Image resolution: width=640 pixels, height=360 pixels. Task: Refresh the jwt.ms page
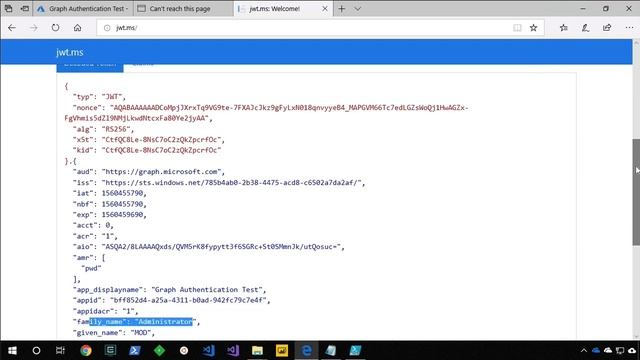pos(56,28)
